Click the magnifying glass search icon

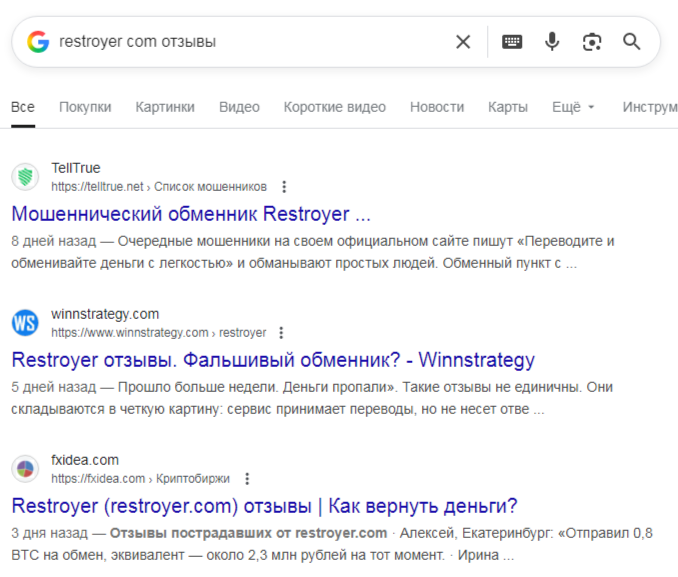[x=632, y=42]
